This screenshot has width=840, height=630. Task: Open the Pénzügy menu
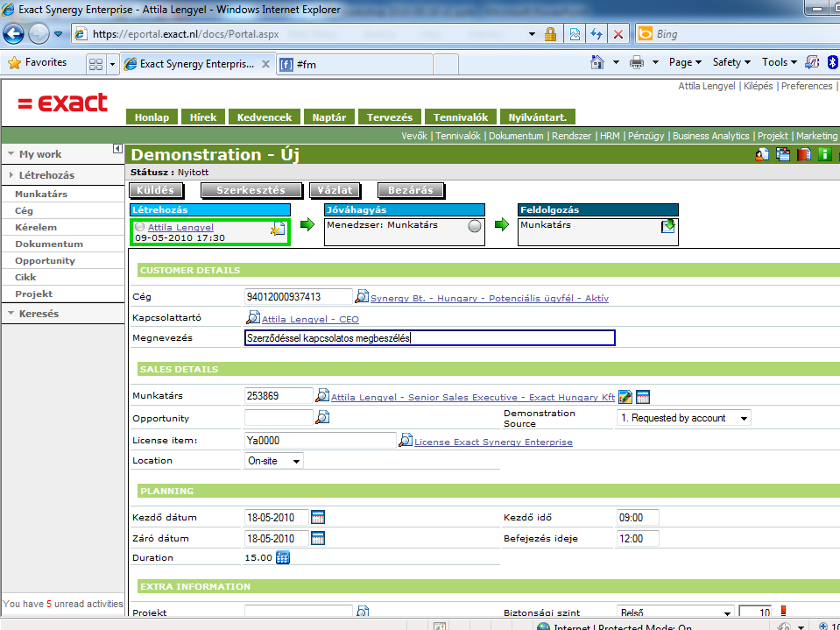tap(646, 136)
